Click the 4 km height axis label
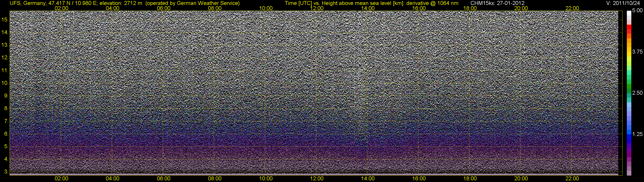This screenshot has width=644, height=182. click(x=6, y=159)
